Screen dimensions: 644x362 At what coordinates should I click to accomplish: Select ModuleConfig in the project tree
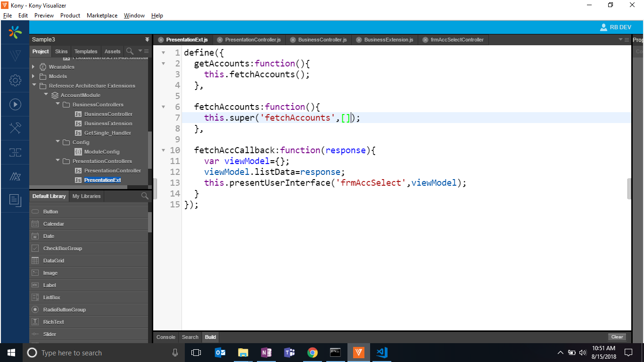(102, 152)
